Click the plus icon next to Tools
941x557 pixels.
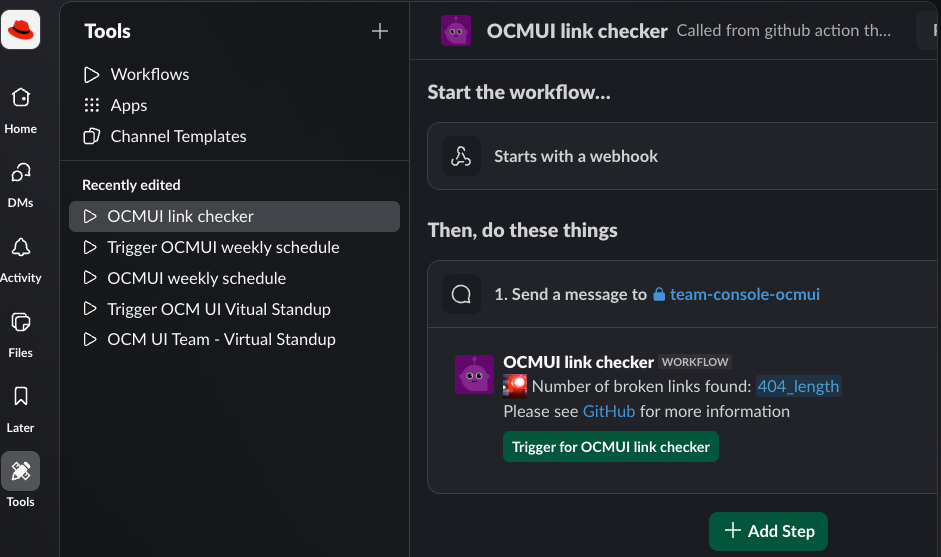380,31
